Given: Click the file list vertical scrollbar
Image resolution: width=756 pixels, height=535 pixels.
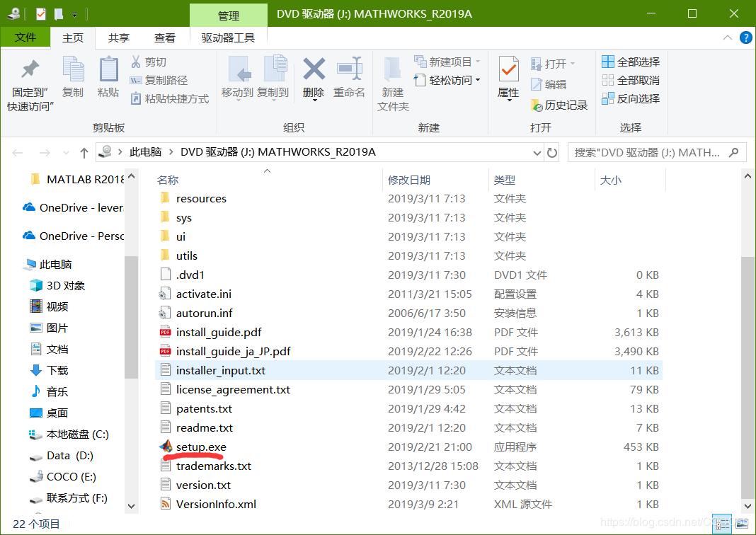Looking at the screenshot, I should coord(748,379).
